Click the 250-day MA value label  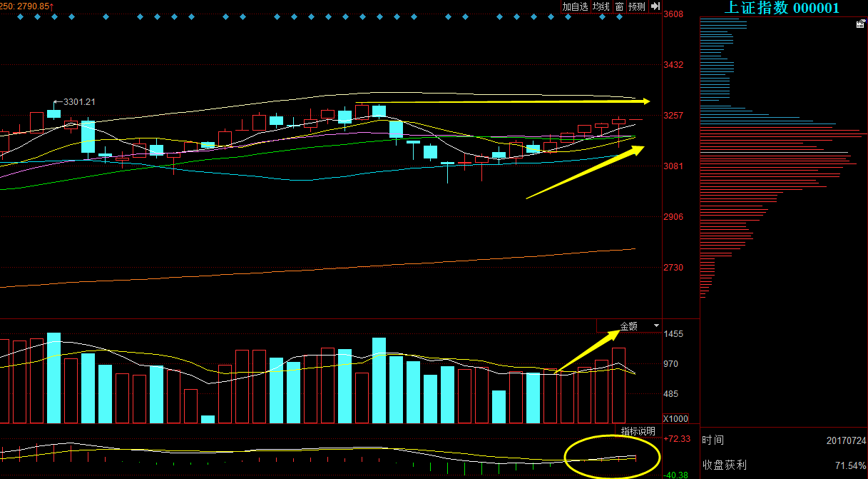[x=26, y=6]
